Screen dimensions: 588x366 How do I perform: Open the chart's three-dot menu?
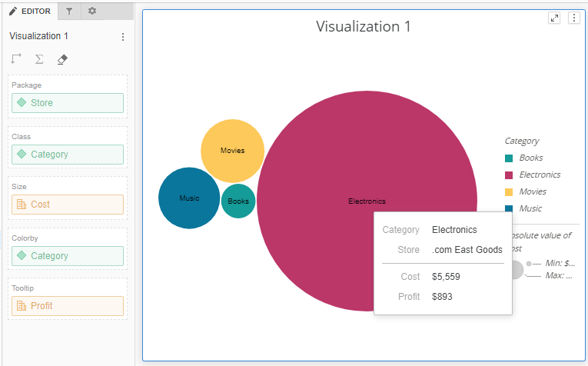point(573,18)
